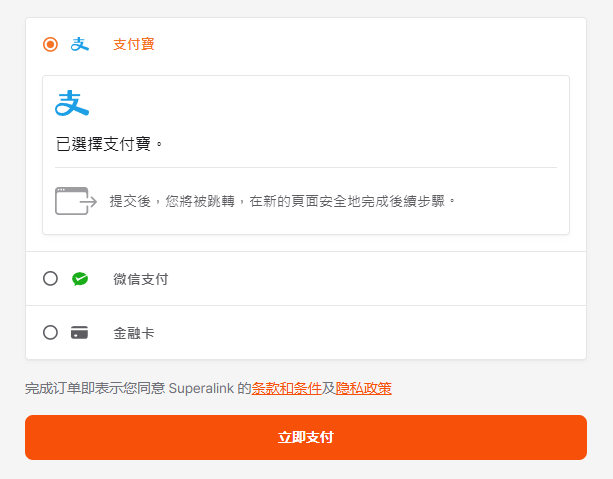Image resolution: width=613 pixels, height=479 pixels.
Task: Click the 金融卡 label text
Action: click(x=134, y=333)
